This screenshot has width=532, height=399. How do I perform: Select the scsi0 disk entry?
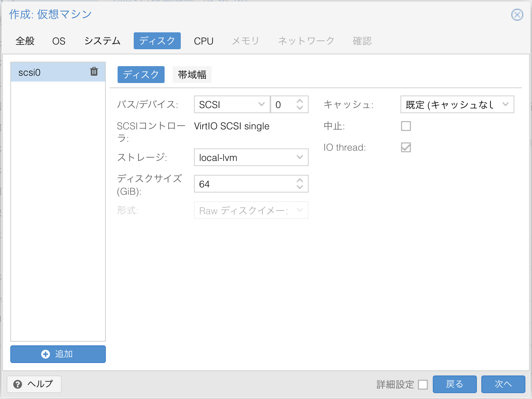[58, 72]
